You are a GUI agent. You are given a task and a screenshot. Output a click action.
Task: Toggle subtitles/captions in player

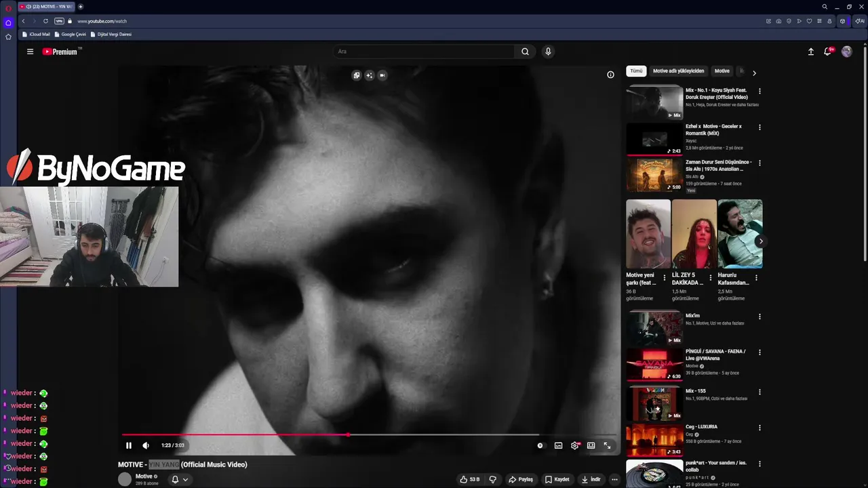coord(558,445)
